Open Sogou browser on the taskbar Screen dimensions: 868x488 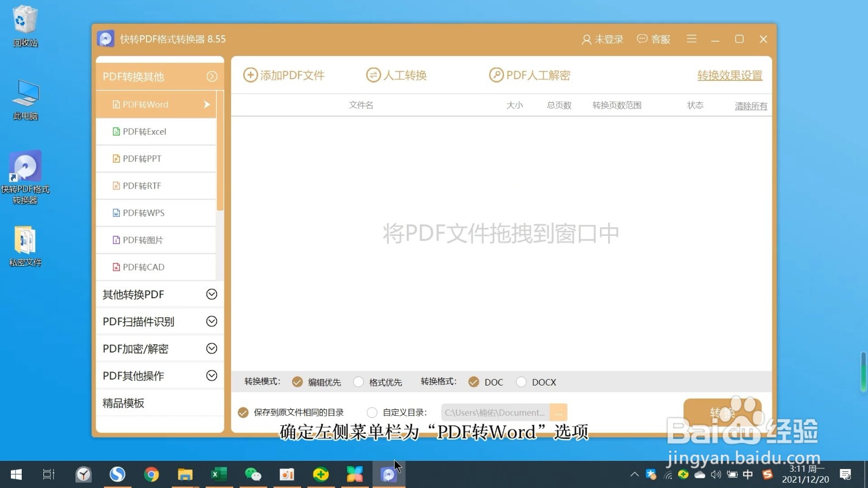coord(117,475)
